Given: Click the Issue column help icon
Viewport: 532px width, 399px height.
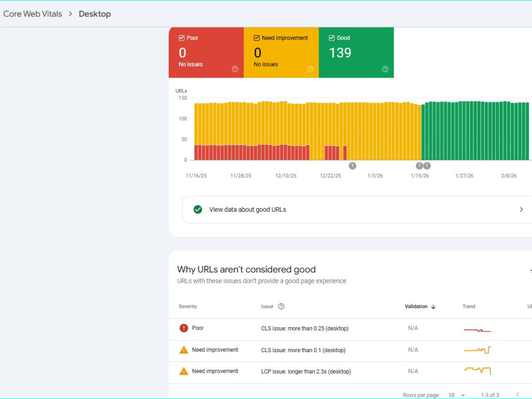Looking at the screenshot, I should (x=281, y=306).
